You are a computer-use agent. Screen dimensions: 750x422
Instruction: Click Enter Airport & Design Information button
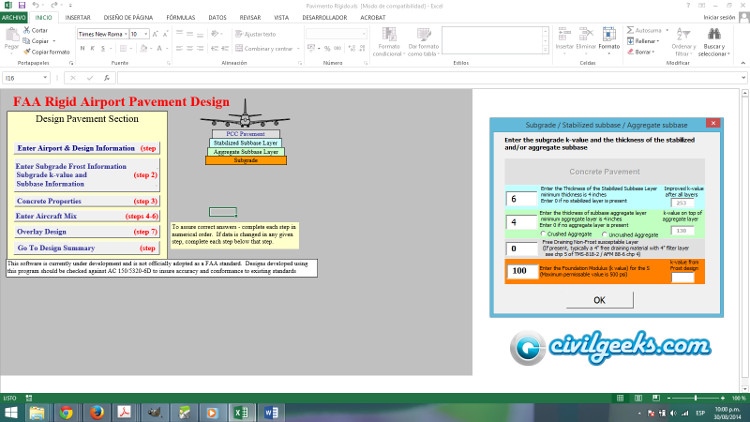point(76,148)
